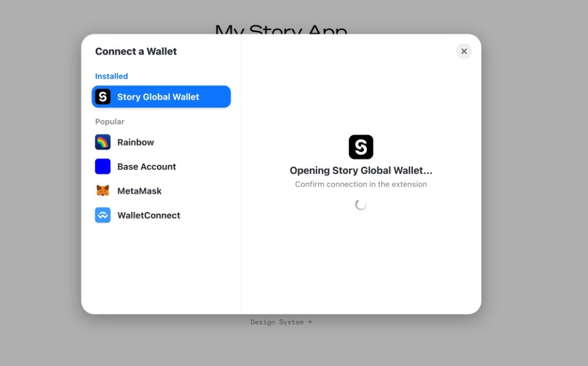The image size is (588, 366).
Task: Expand the Popular section header
Action: tap(110, 121)
